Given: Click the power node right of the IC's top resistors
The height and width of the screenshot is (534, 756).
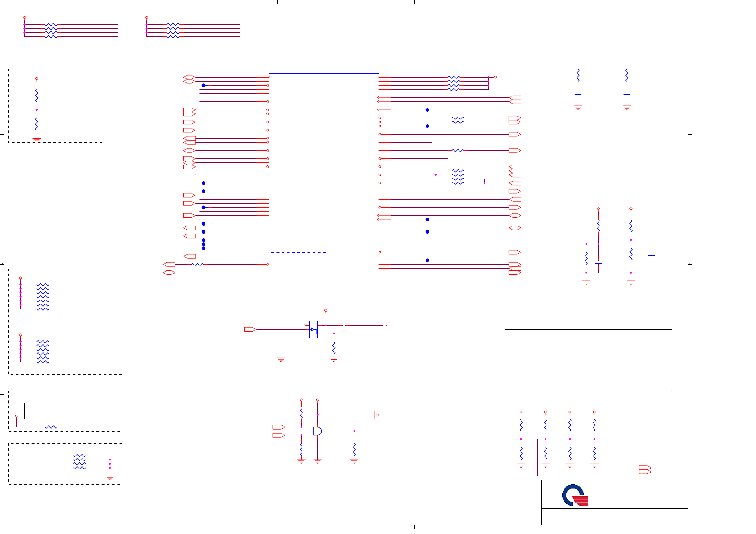Looking at the screenshot, I should (495, 77).
